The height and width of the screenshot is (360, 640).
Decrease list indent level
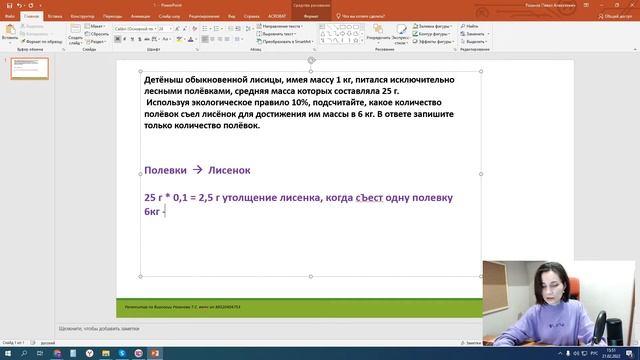(231, 29)
